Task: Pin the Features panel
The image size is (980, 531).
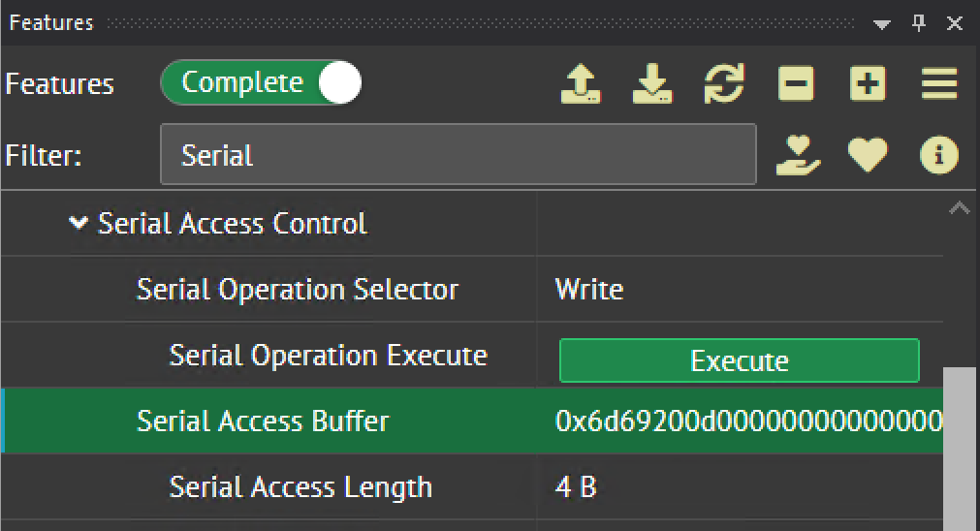Action: point(919,24)
